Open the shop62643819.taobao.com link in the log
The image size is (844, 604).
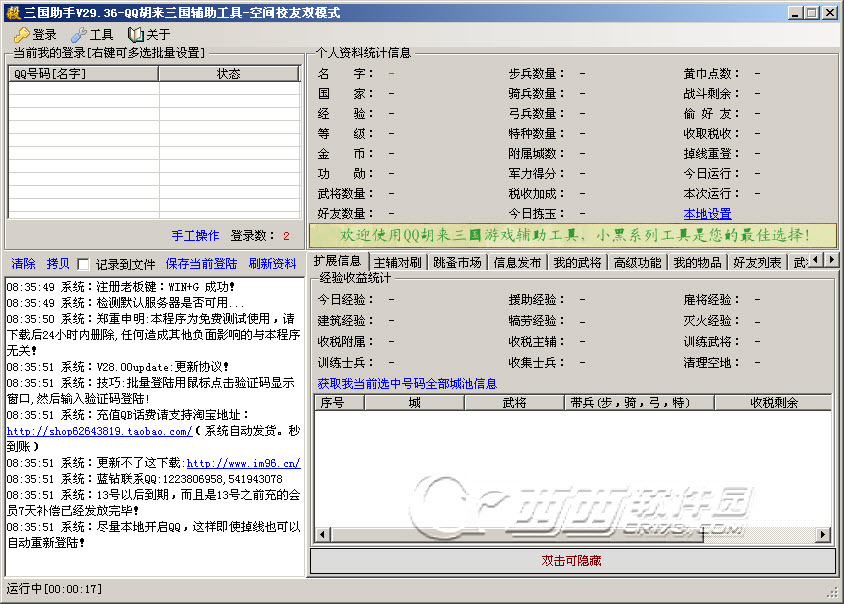click(x=99, y=431)
